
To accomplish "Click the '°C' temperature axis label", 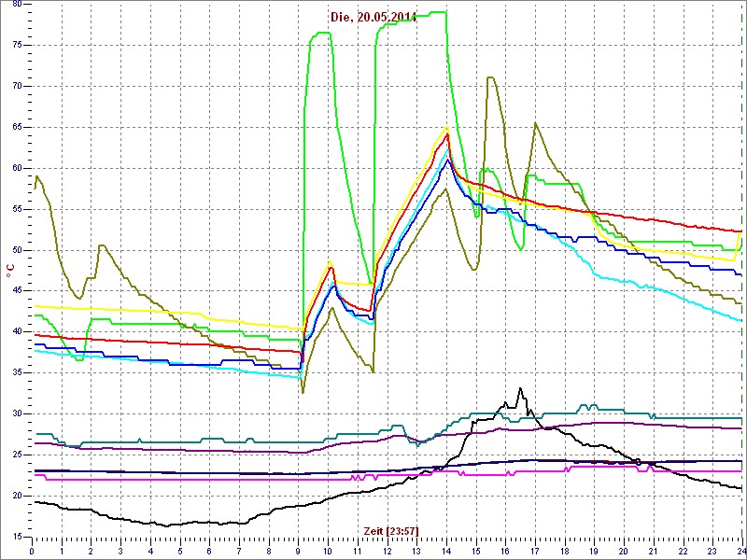I will coord(10,271).
